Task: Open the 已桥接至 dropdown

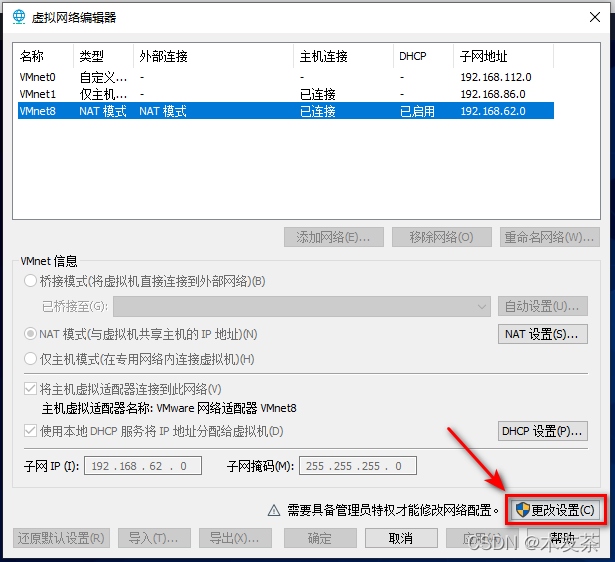Action: click(302, 306)
